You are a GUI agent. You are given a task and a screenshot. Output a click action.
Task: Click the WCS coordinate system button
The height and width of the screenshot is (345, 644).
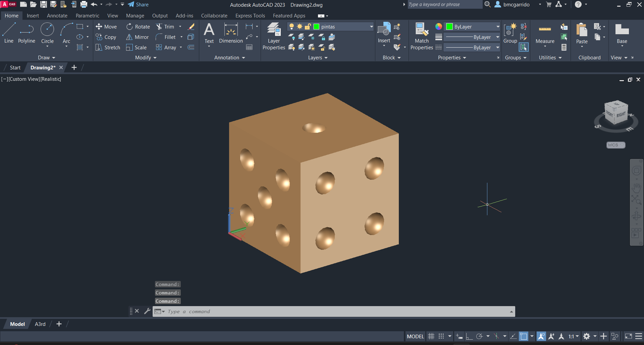click(x=615, y=145)
